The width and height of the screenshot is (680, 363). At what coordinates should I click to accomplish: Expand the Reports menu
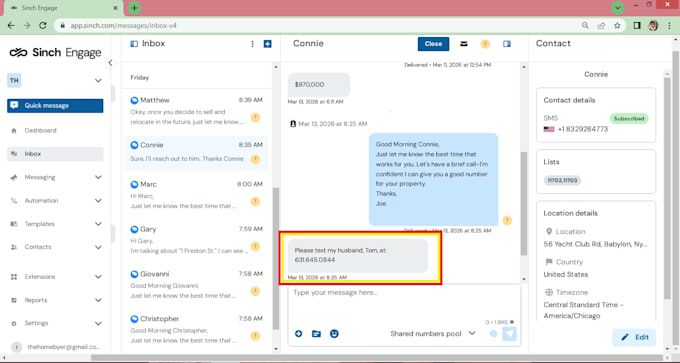[55, 300]
